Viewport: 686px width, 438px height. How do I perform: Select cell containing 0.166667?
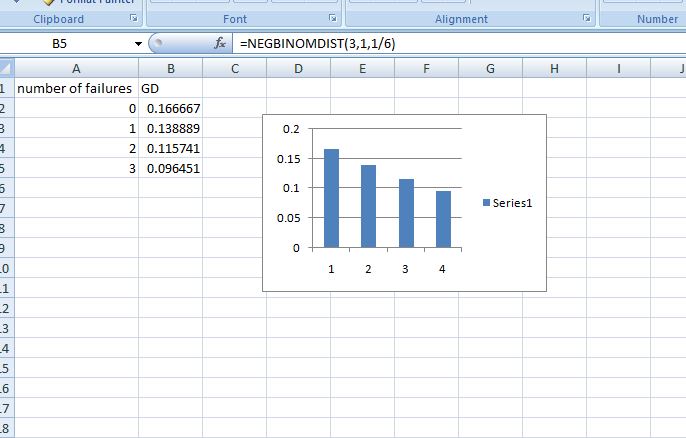pos(170,108)
